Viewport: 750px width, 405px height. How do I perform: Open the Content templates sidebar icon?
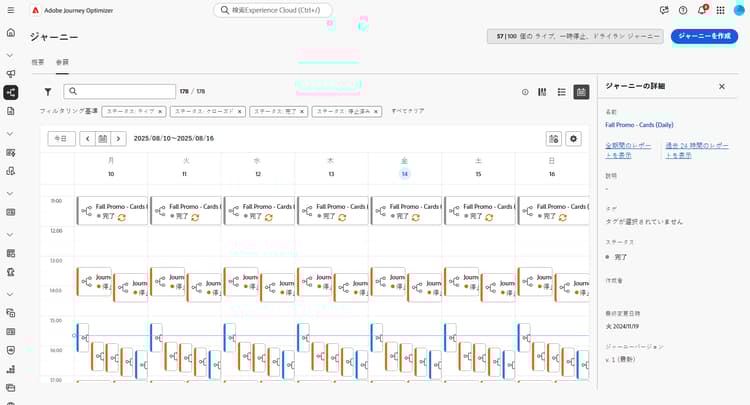[11, 153]
